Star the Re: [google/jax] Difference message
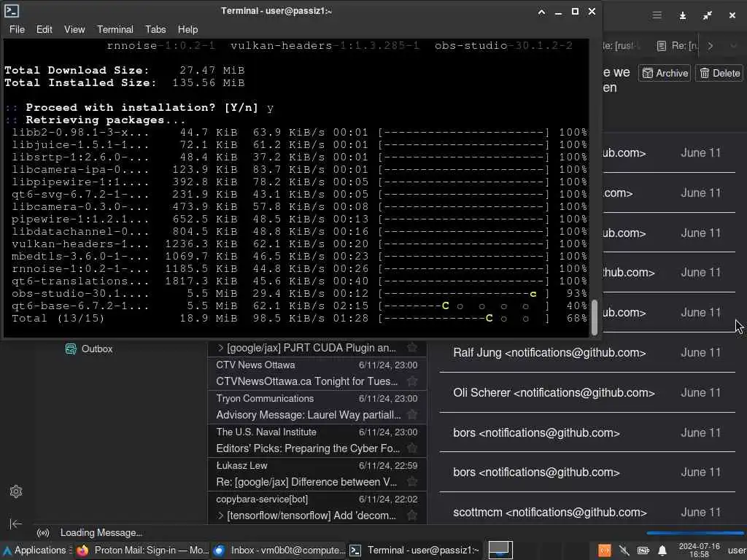Viewport: 747px width, 560px height. tap(412, 481)
